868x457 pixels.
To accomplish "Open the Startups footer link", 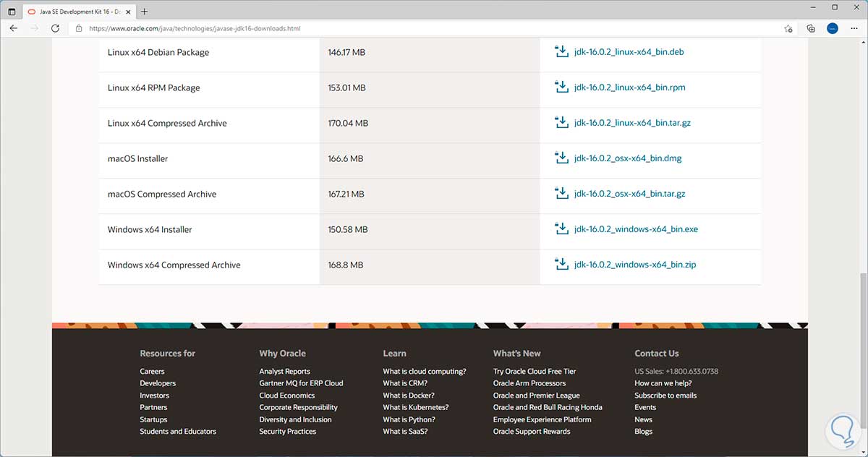I will coord(153,419).
